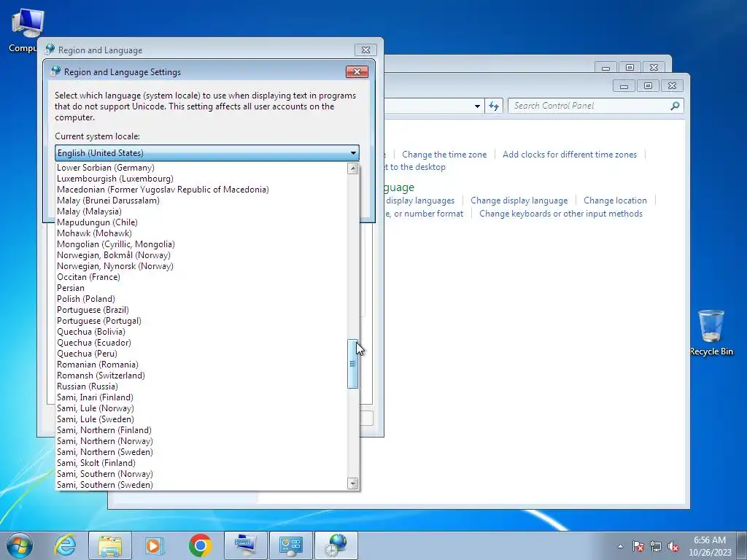Open Windows Explorer from the taskbar
The width and height of the screenshot is (747, 560).
(110, 545)
